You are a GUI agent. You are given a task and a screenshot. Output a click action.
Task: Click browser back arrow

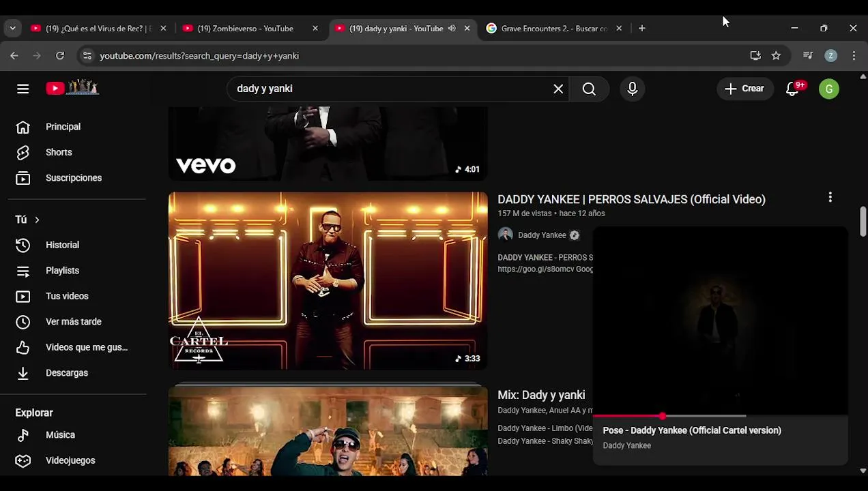click(14, 56)
